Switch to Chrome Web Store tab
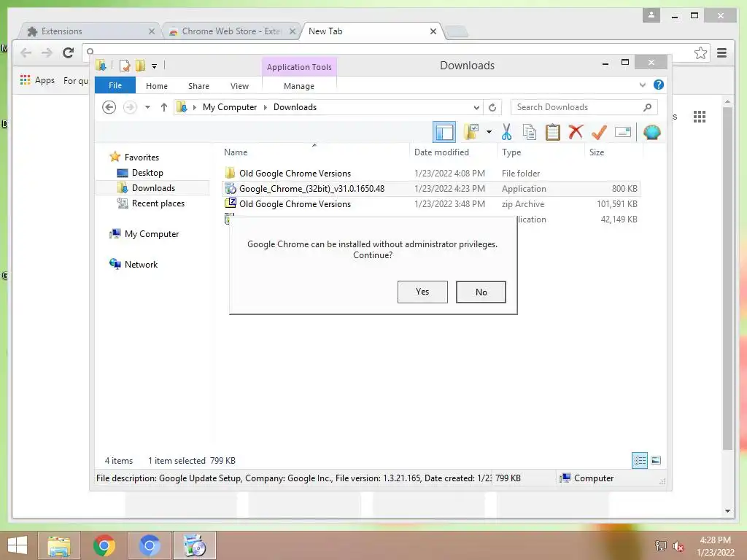 [x=233, y=31]
